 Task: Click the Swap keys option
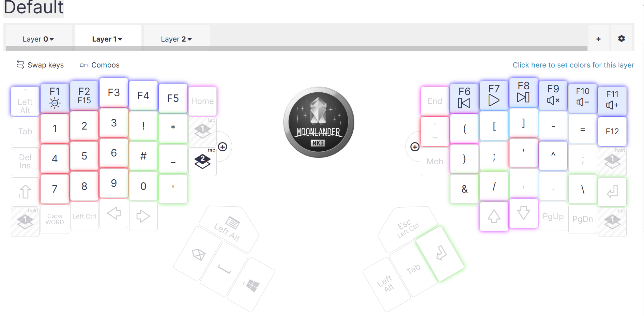tap(40, 65)
